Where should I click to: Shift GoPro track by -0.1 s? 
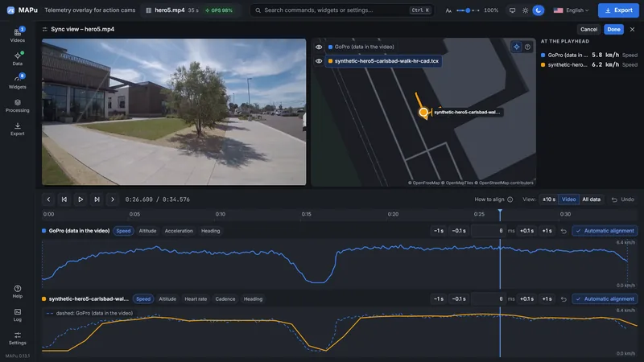pos(459,231)
